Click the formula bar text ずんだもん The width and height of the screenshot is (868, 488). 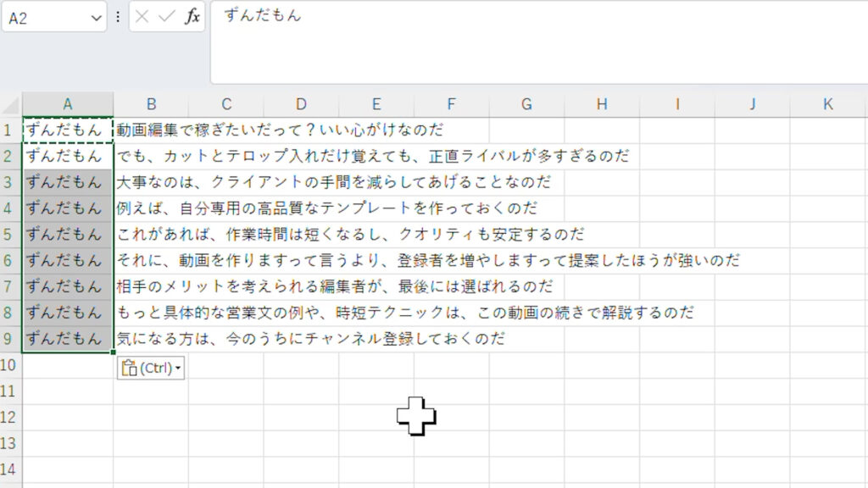click(263, 15)
